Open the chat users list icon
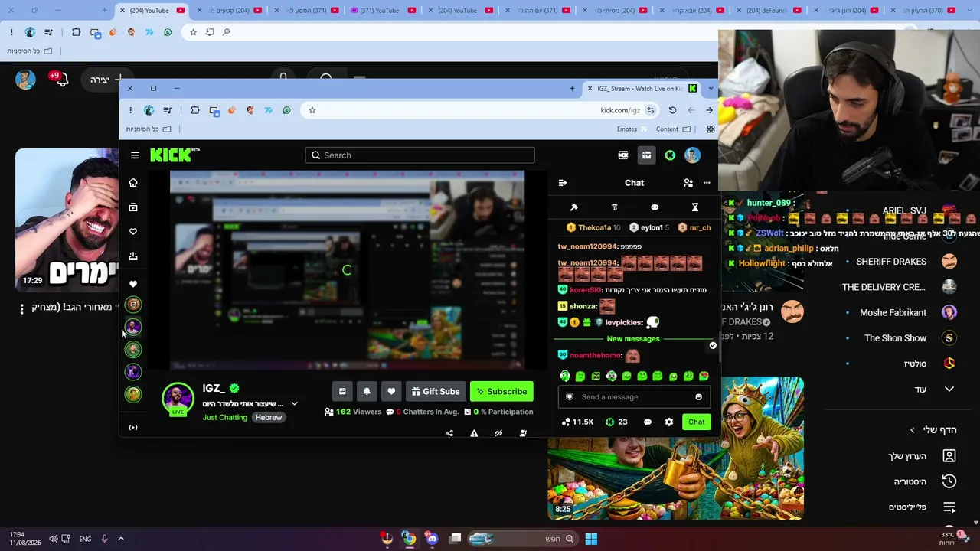980x551 pixels. pyautogui.click(x=688, y=183)
